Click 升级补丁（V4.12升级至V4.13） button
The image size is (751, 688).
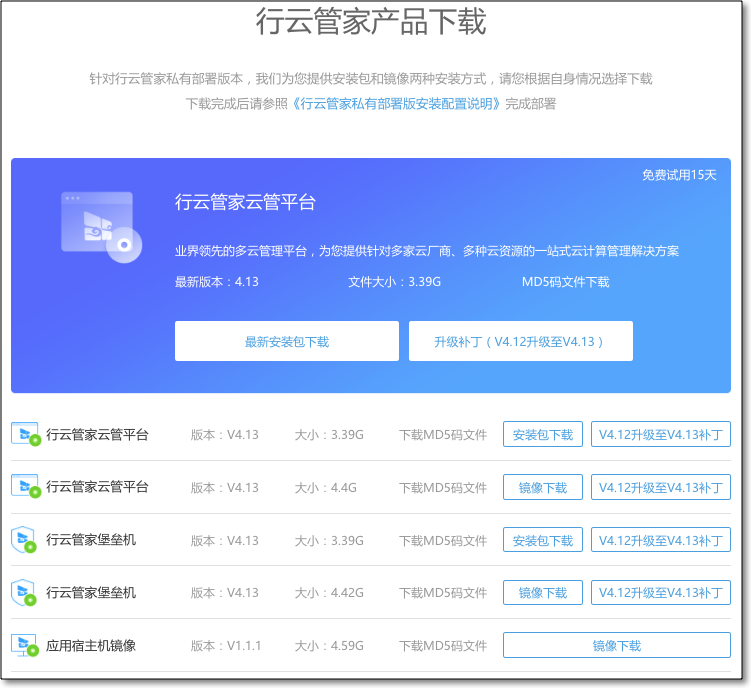pos(521,341)
